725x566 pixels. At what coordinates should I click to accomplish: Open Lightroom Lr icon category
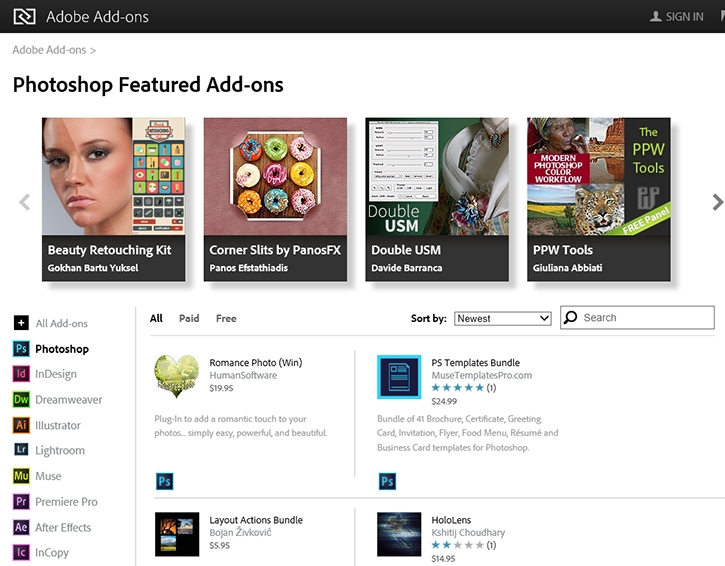21,451
